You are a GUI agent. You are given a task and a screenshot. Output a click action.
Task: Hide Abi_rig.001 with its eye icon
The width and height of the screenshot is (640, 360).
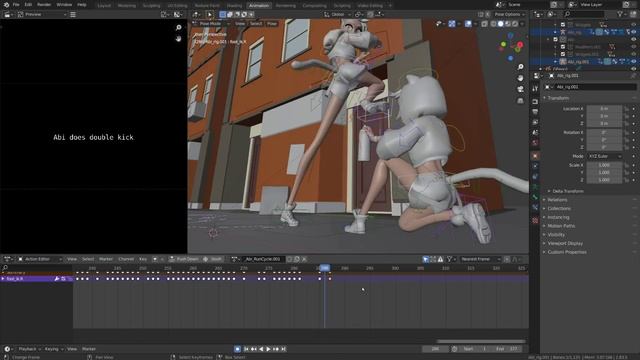pos(633,62)
